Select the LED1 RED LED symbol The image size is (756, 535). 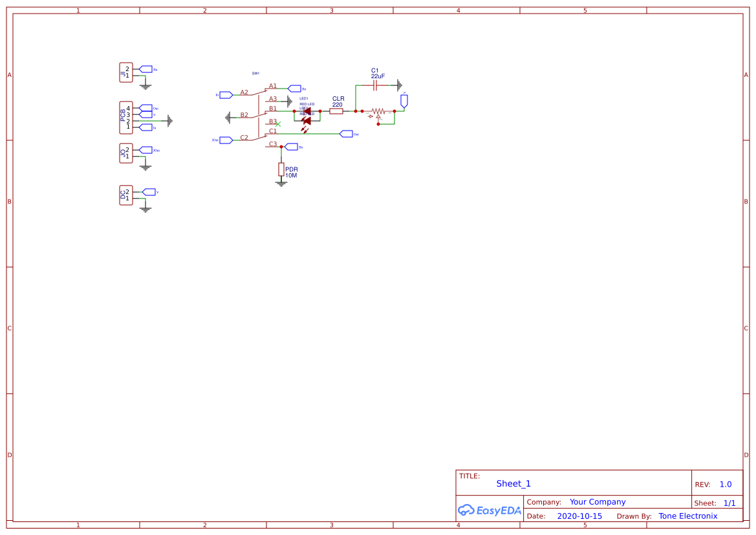(307, 111)
